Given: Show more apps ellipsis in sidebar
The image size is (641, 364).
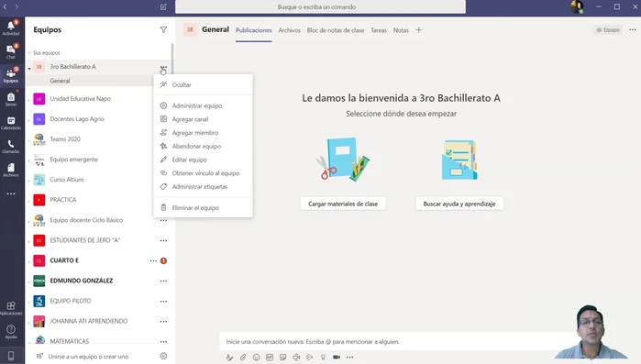Looking at the screenshot, I should pos(11,193).
